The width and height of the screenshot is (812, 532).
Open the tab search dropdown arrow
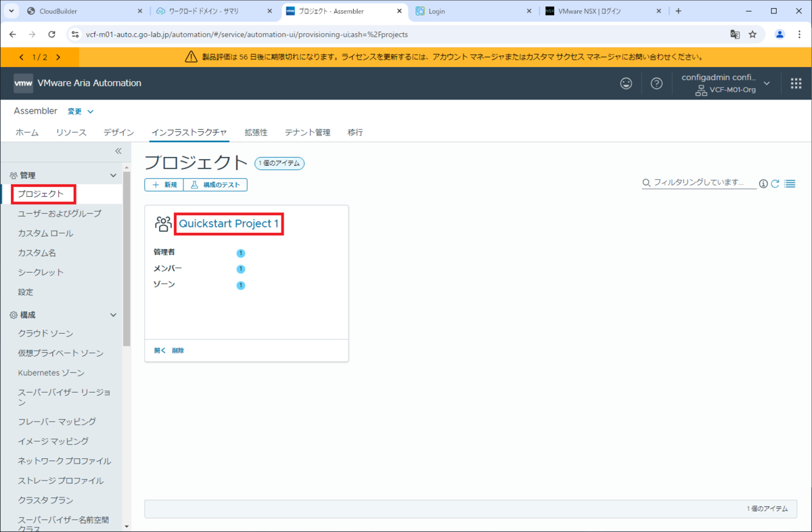pyautogui.click(x=12, y=11)
